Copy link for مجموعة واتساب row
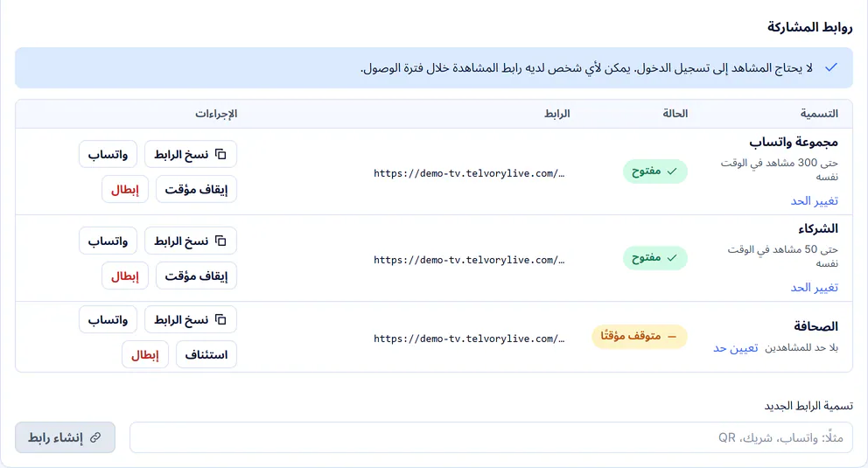868x468 pixels. (191, 154)
